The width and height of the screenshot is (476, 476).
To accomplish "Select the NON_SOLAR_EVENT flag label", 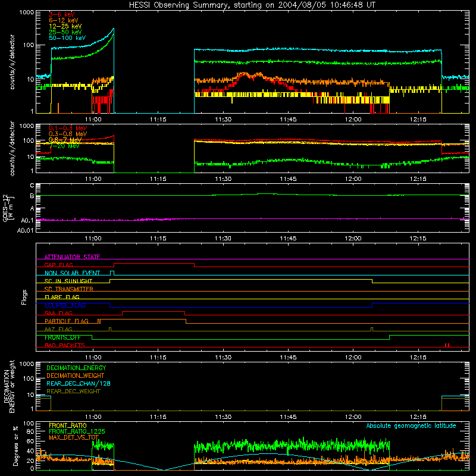I will coord(72,273).
